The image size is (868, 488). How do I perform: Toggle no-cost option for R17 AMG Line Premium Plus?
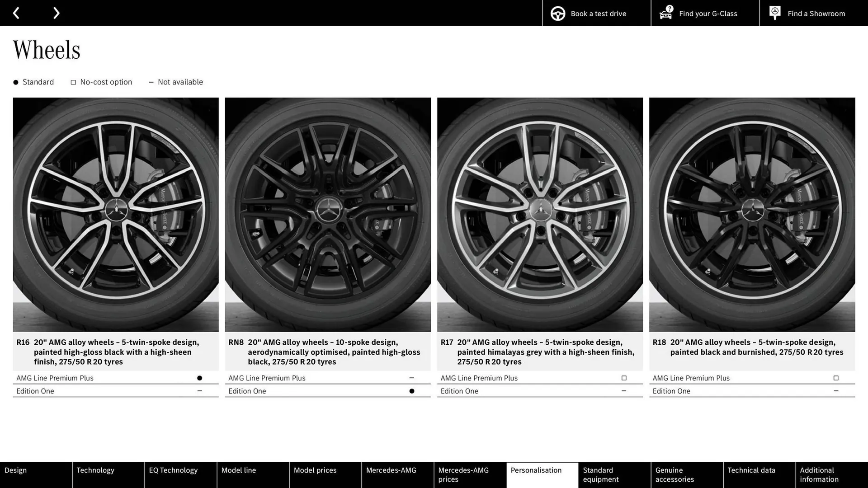(x=624, y=378)
